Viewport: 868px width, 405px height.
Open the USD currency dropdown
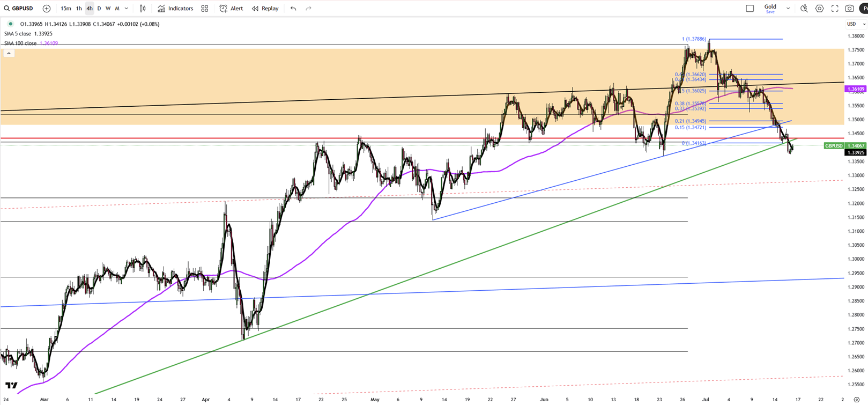tap(855, 24)
